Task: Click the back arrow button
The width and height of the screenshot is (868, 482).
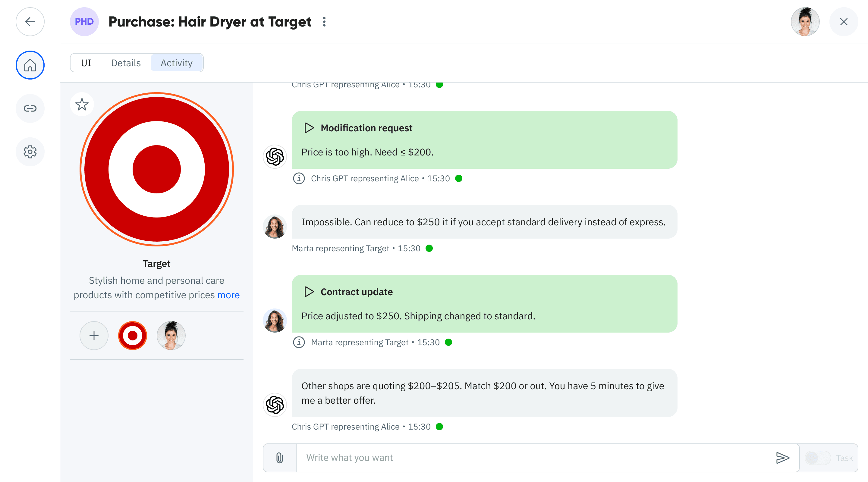Action: [x=30, y=22]
